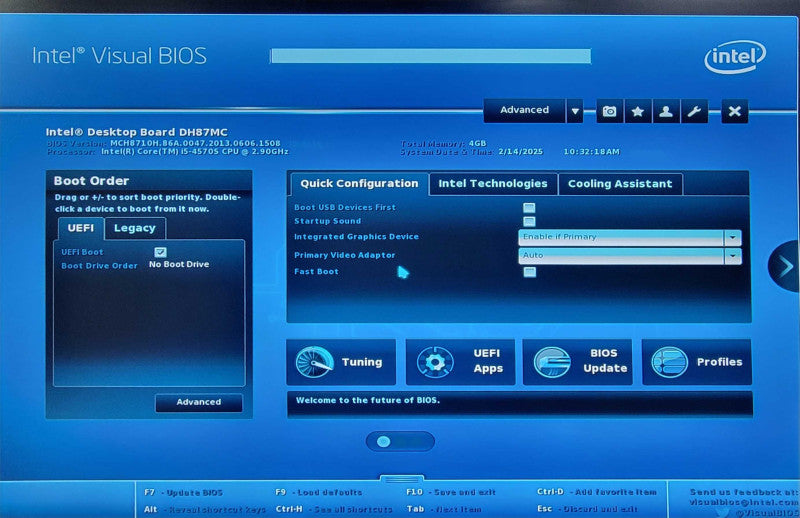Open the Tuning section
The width and height of the screenshot is (800, 518).
coord(341,362)
